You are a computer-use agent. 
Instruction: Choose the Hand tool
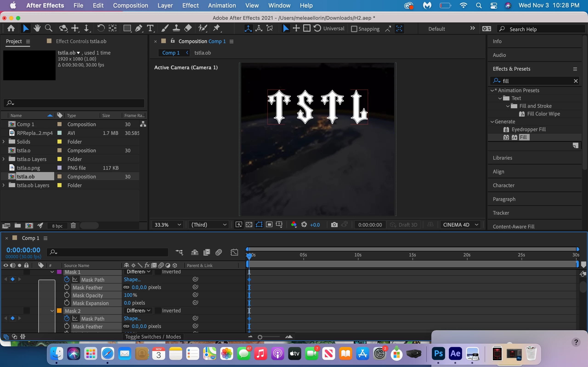pos(37,29)
